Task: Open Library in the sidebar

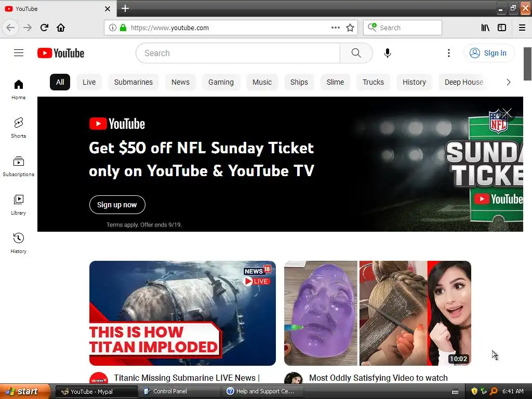Action: click(x=18, y=205)
